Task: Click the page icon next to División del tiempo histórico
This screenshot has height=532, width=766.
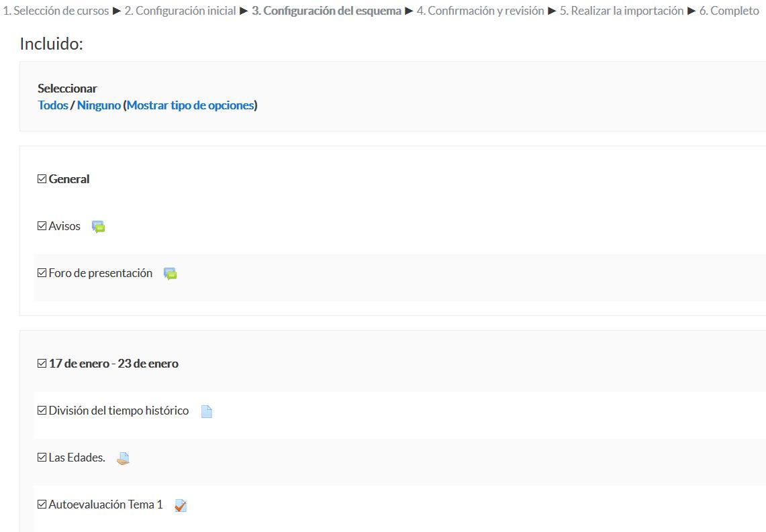Action: (207, 411)
